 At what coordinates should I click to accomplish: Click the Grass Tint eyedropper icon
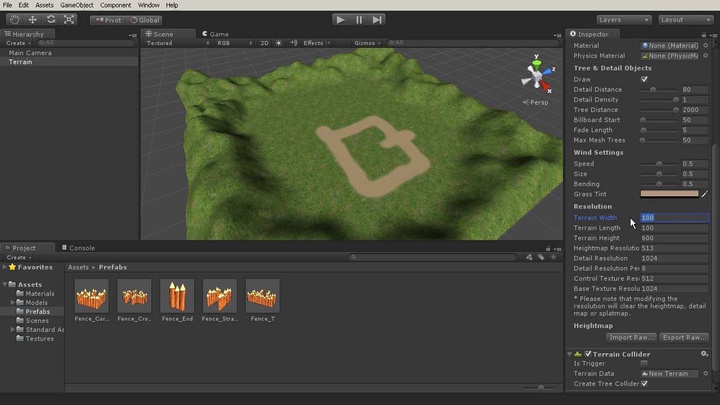point(704,194)
